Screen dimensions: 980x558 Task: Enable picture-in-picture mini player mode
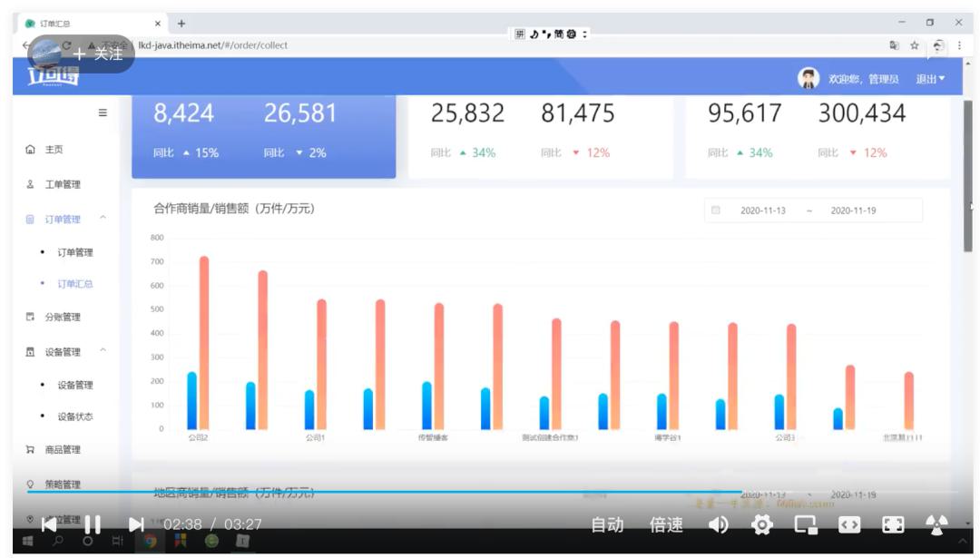pyautogui.click(x=806, y=524)
